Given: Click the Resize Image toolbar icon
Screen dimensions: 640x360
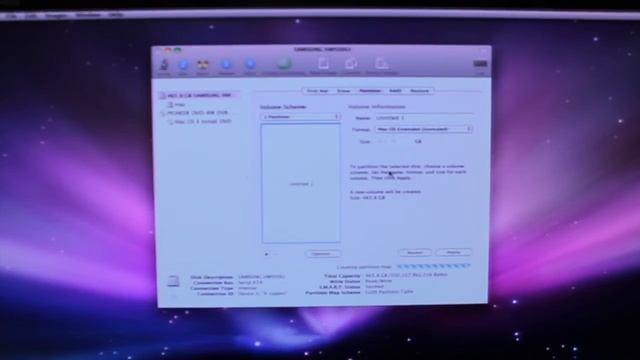Looking at the screenshot, I should [382, 63].
